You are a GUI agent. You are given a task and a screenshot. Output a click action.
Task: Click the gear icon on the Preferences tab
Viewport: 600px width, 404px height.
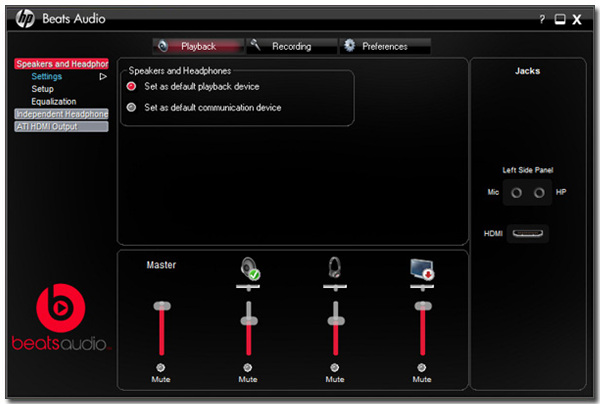pos(349,45)
